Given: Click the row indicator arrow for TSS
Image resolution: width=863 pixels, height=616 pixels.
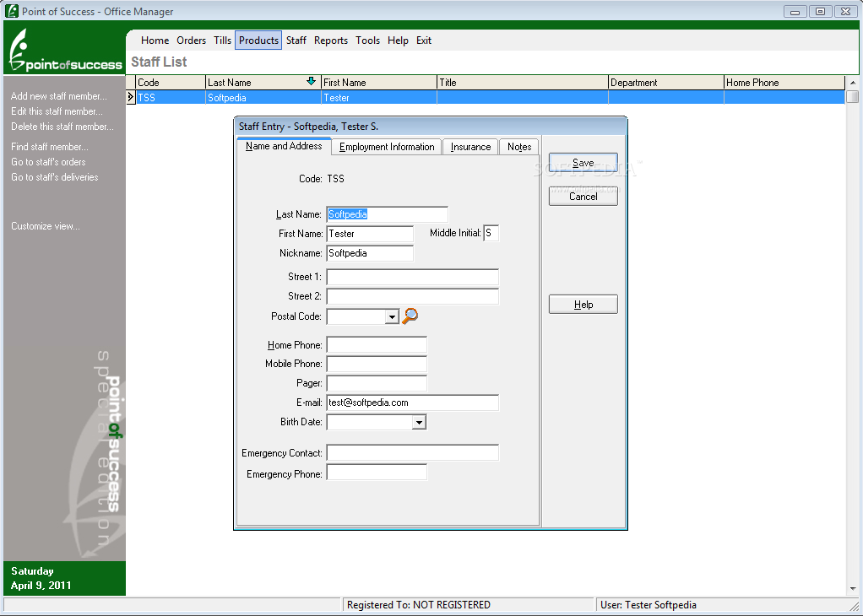Looking at the screenshot, I should pyautogui.click(x=130, y=97).
